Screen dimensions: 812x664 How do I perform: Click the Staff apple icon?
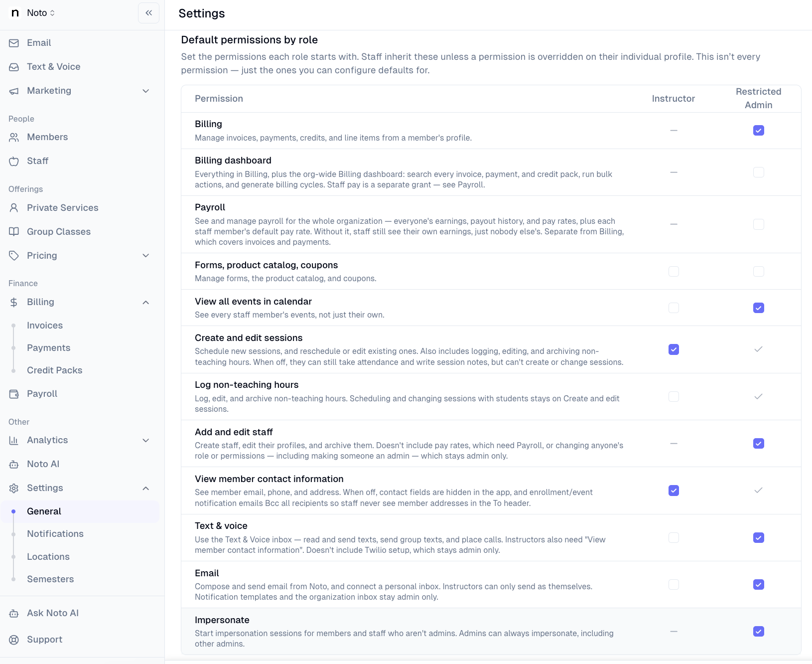pos(14,161)
